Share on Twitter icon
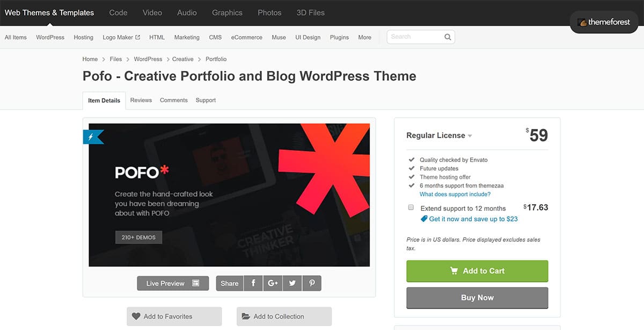The width and height of the screenshot is (644, 330). 292,283
